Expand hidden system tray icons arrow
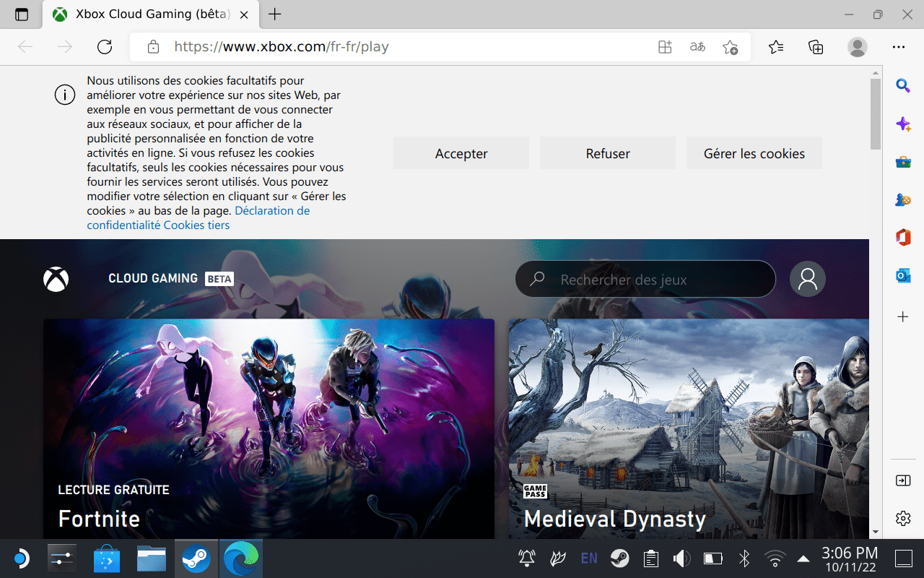This screenshot has width=924, height=578. pos(803,558)
